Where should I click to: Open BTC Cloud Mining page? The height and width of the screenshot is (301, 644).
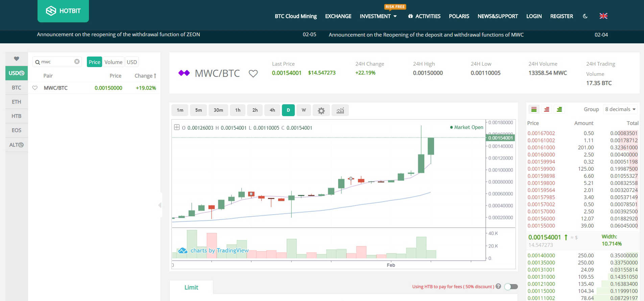(x=296, y=16)
